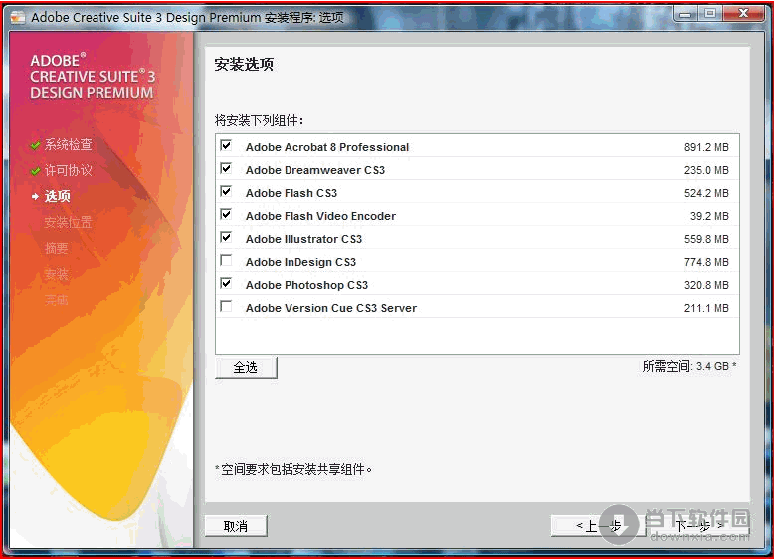Click the 安装选项 heading

[x=244, y=64]
